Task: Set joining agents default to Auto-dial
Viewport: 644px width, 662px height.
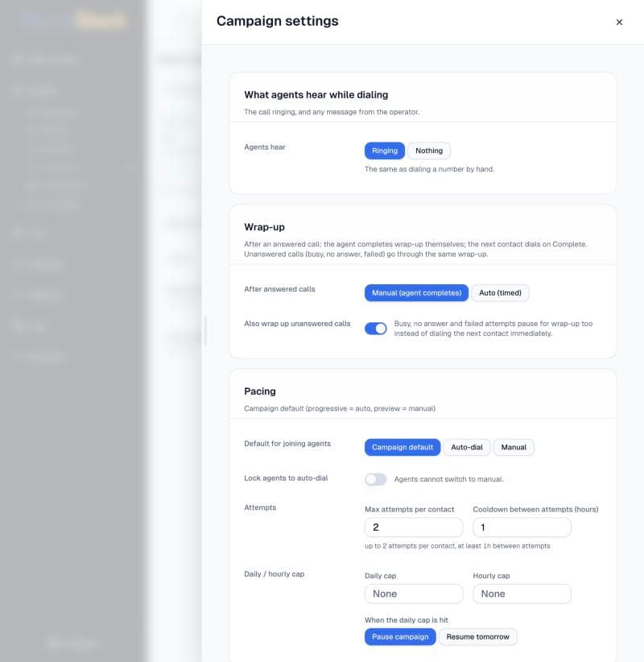Action: point(467,448)
